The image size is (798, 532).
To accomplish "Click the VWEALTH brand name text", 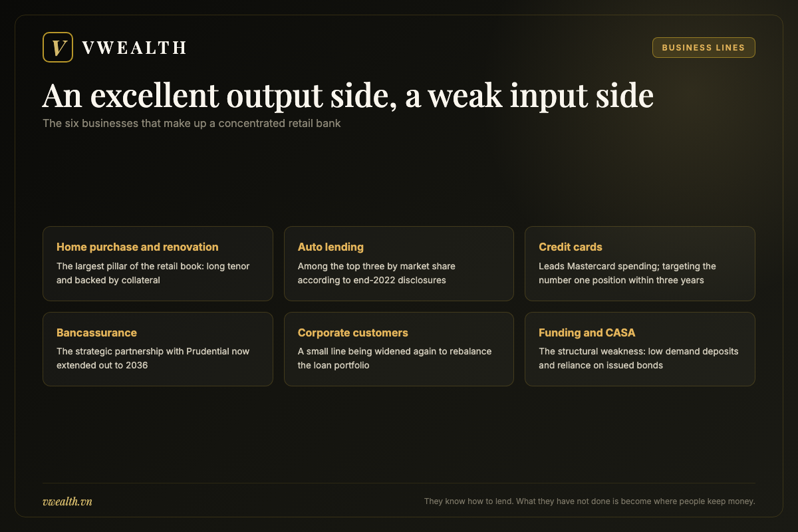I will 134,48.
